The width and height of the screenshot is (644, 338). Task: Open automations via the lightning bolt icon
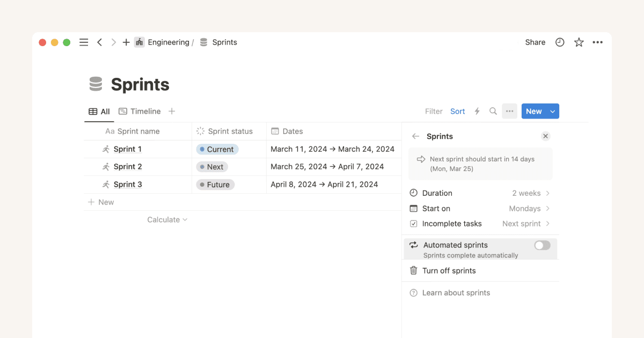pos(477,111)
